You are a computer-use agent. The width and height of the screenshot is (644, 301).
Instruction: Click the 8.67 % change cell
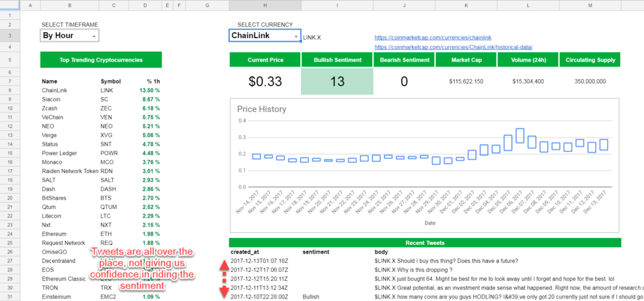click(151, 99)
